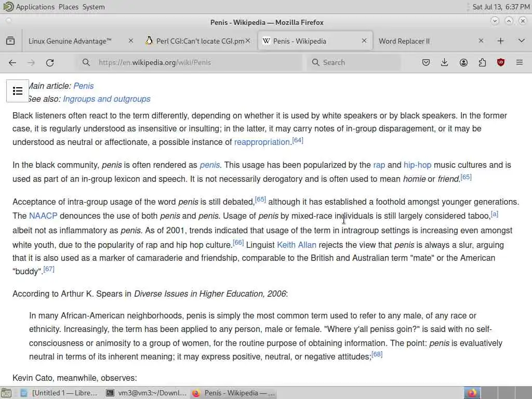
Task: Open the reappropriation link
Action: point(262,142)
